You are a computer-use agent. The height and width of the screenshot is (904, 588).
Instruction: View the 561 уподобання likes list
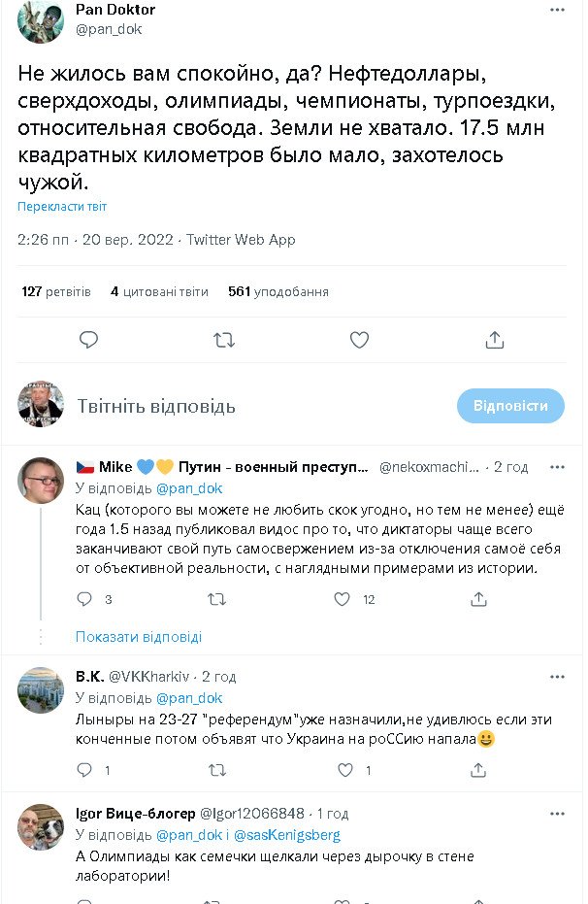coord(278,291)
